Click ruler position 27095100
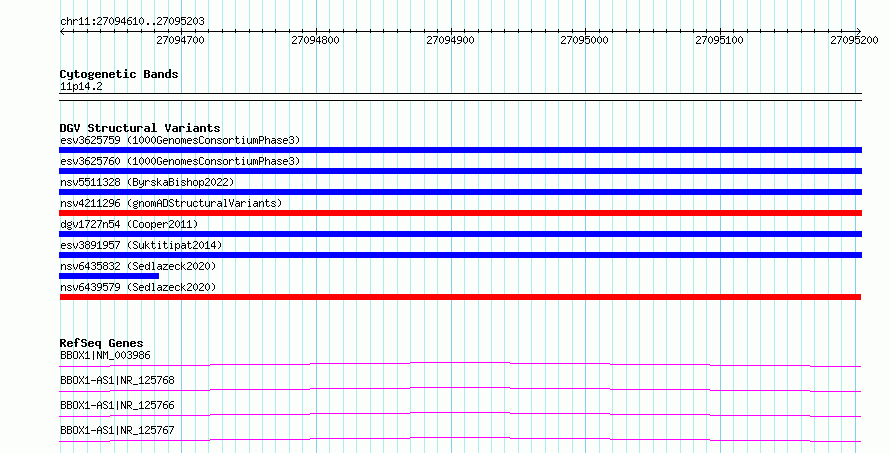 (x=719, y=40)
